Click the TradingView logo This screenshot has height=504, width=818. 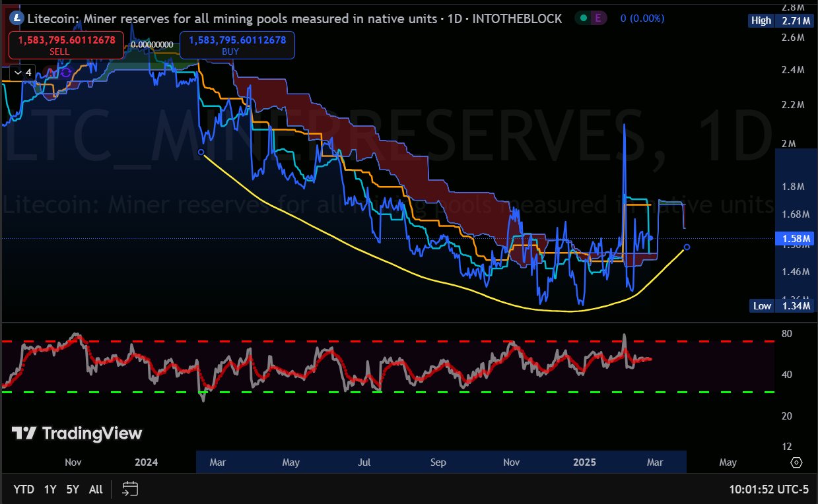click(x=77, y=433)
